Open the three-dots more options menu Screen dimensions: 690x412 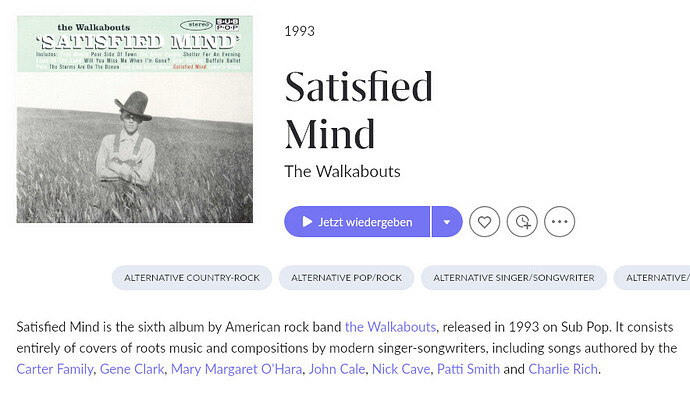pyautogui.click(x=559, y=222)
